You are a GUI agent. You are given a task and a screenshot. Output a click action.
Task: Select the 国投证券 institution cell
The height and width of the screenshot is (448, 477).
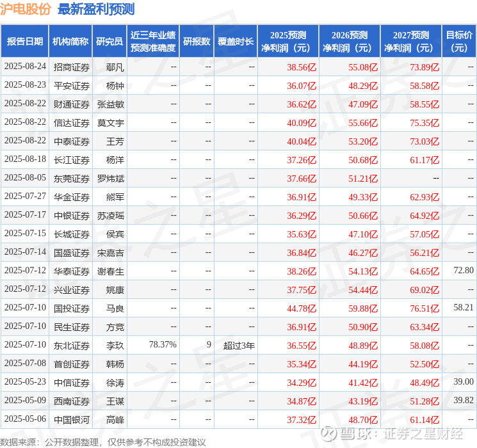(x=72, y=308)
